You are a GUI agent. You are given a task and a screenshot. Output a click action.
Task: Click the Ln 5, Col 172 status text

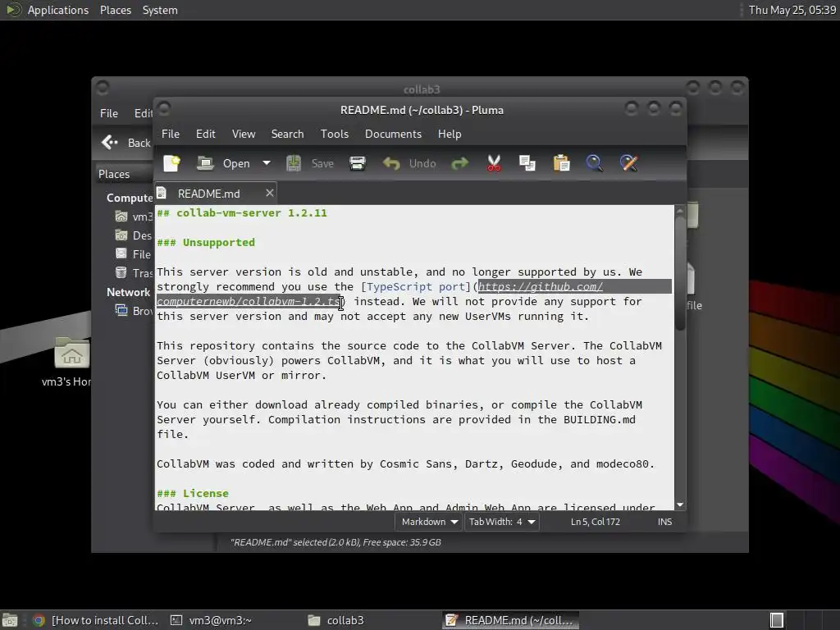point(596,522)
